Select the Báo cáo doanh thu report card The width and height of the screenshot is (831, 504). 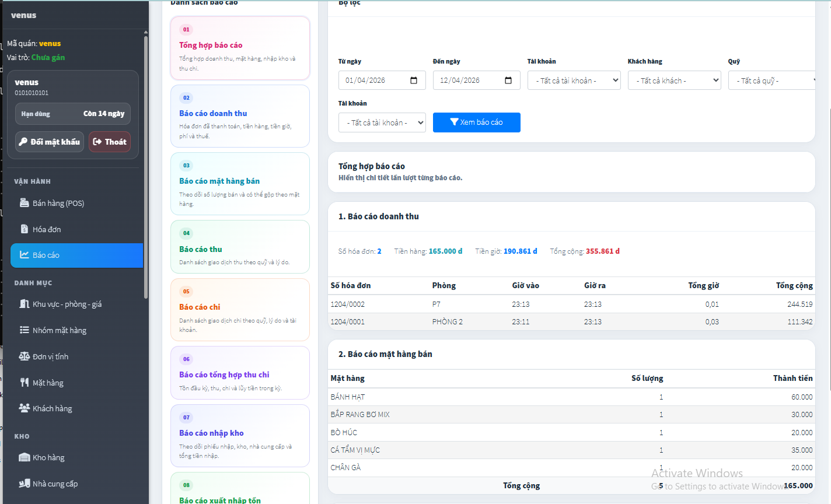point(240,116)
